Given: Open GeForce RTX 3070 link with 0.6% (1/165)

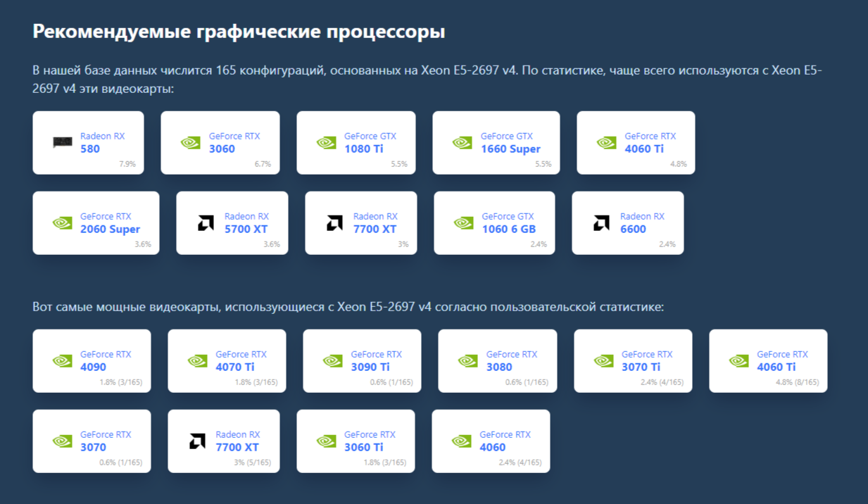Looking at the screenshot, I should 106,441.
